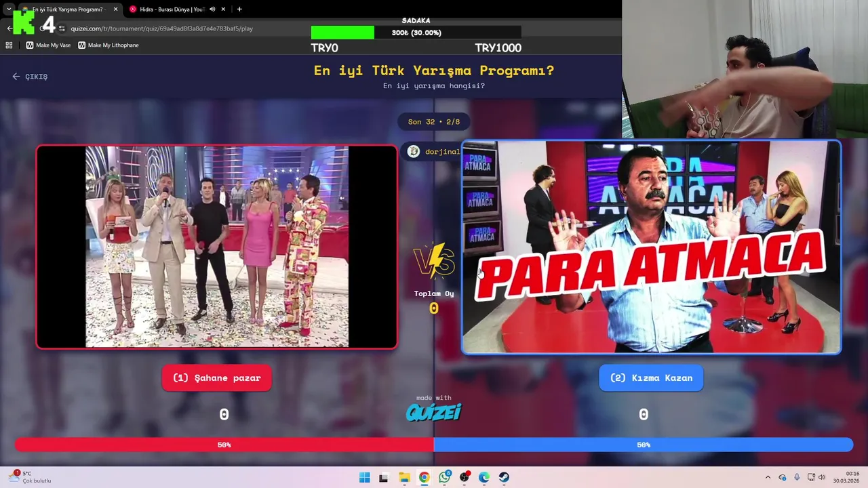Open Steam from the taskbar
Screen dimensions: 868x488
504,477
